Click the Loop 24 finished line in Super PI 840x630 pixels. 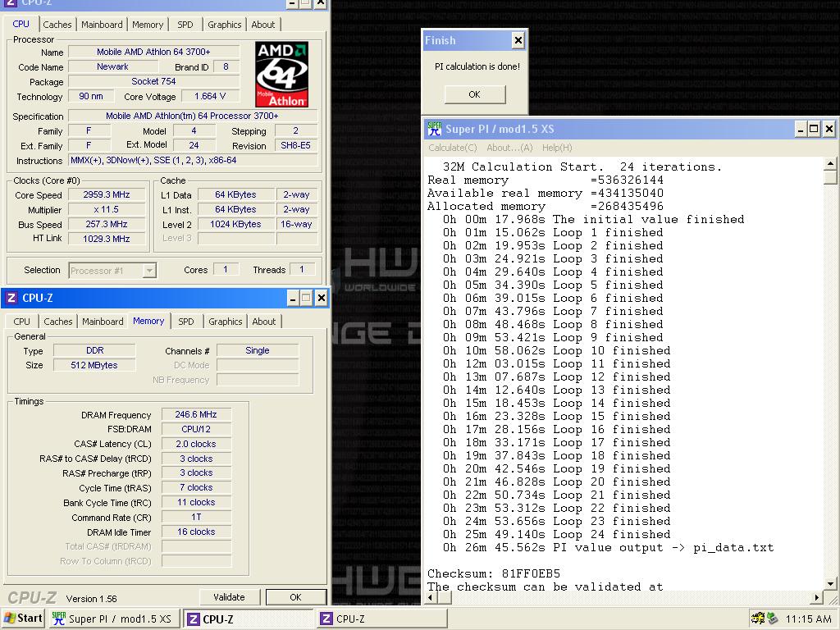[x=557, y=535]
